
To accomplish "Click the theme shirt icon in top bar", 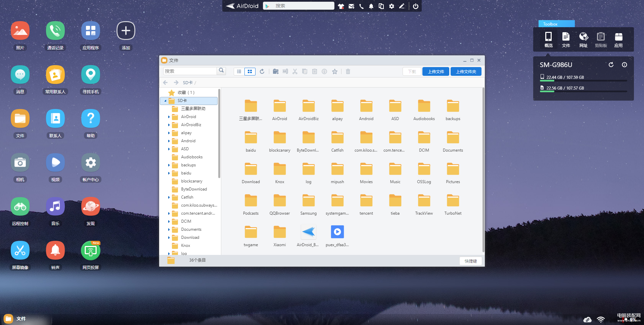I will click(341, 6).
